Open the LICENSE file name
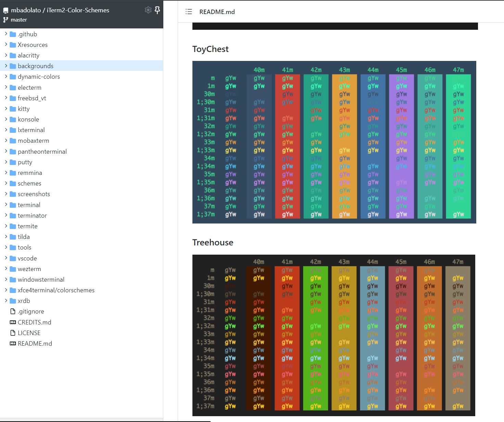504x422 pixels. pyautogui.click(x=29, y=333)
